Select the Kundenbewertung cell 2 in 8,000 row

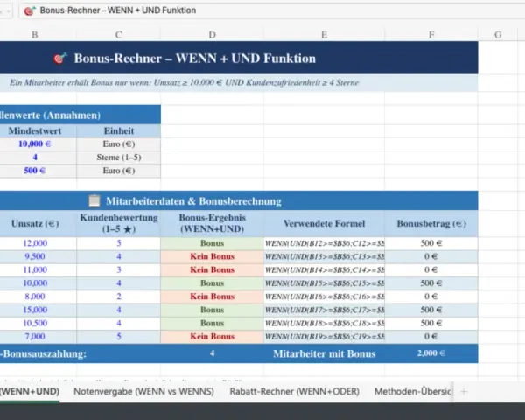pos(118,297)
